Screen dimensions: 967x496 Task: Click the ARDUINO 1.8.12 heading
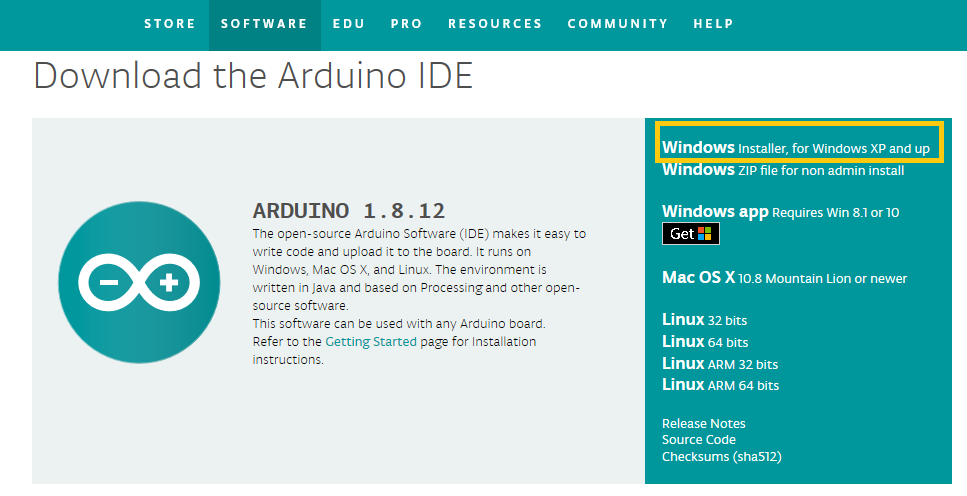pyautogui.click(x=348, y=211)
